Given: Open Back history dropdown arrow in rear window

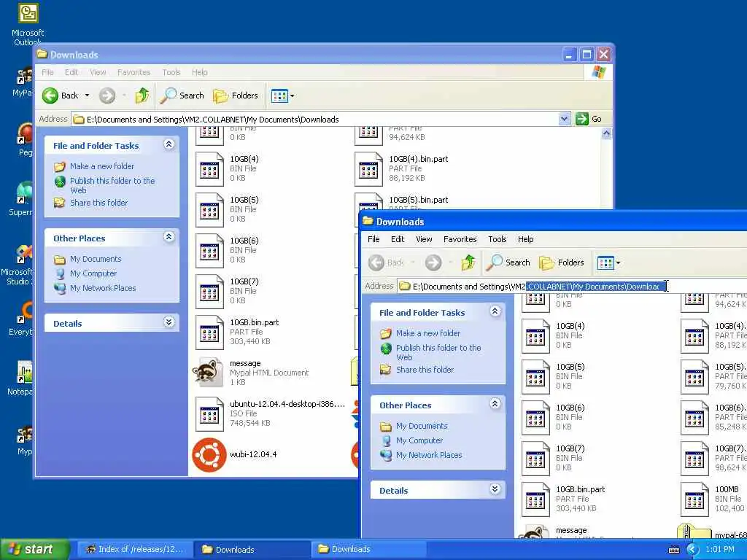Looking at the screenshot, I should tap(88, 96).
